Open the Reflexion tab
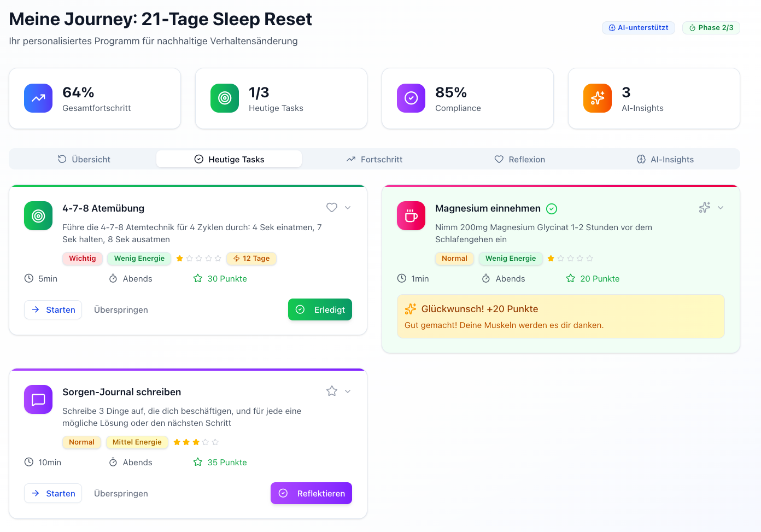The image size is (761, 532). (x=520, y=159)
